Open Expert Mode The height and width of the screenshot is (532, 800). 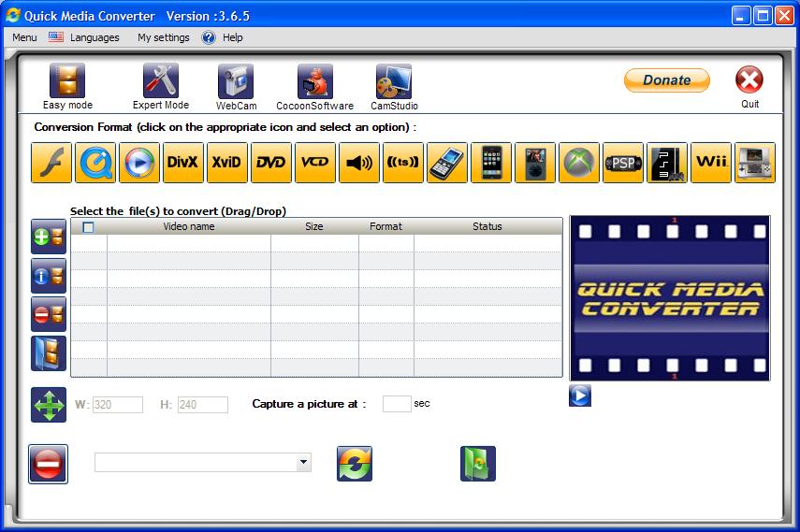pos(161,80)
